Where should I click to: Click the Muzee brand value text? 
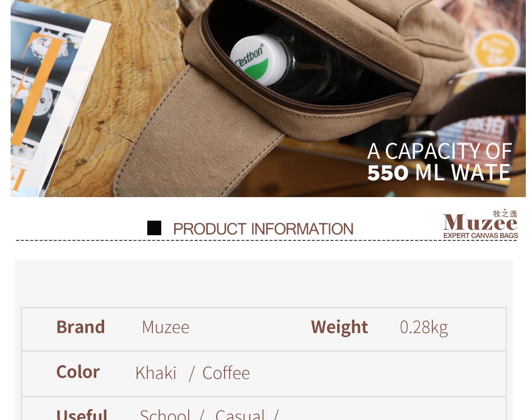pos(166,328)
